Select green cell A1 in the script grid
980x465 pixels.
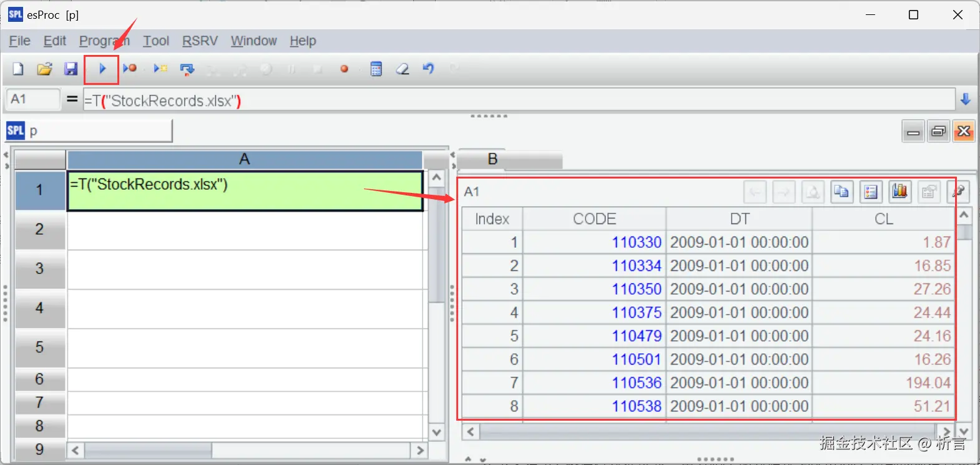(x=245, y=190)
